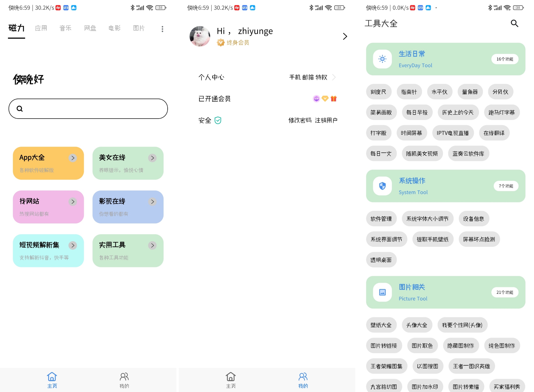Open the 指南针 compass tool
Image resolution: width=534 pixels, height=392 pixels.
point(409,92)
